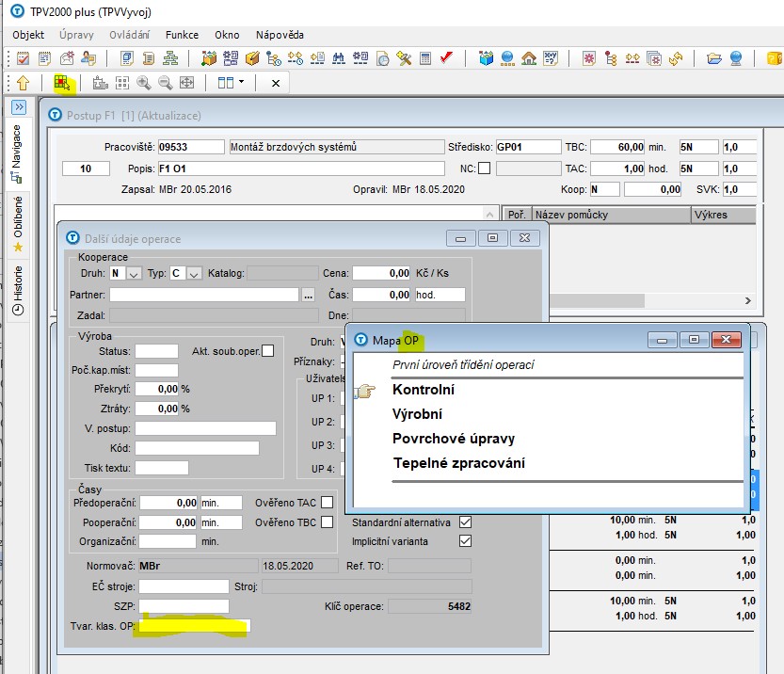784x674 pixels.
Task: Click the Předoperační time value field
Action: pos(169,503)
